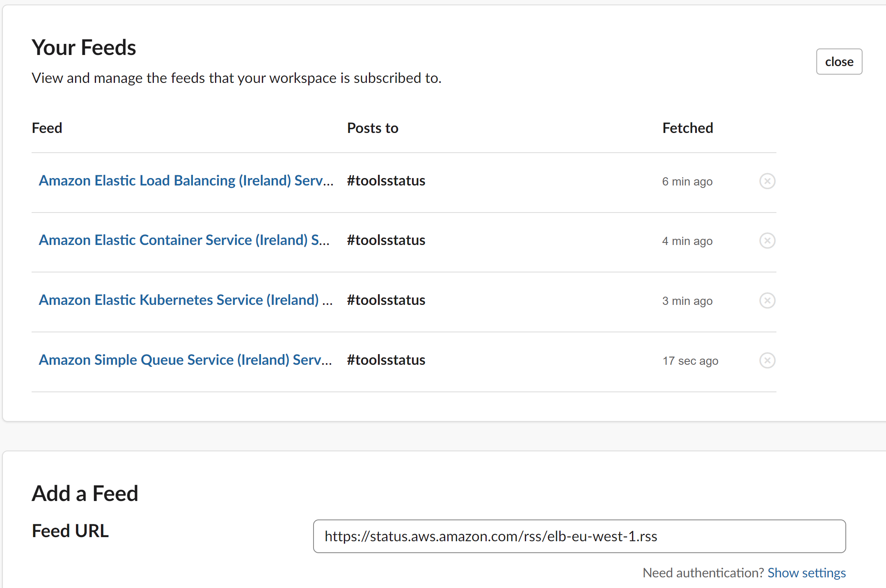
Task: Select #toolsstatus in Kubernetes Service row
Action: tap(386, 300)
